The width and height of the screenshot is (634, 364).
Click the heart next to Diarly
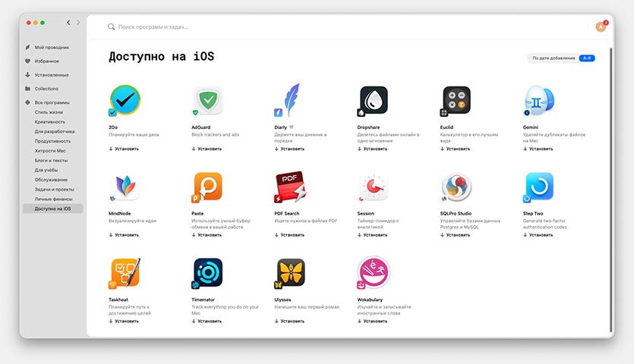pyautogui.click(x=291, y=127)
